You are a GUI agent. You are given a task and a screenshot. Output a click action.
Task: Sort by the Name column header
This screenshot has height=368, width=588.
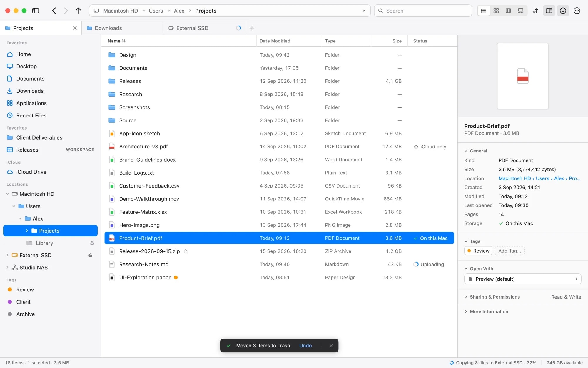[179, 41]
